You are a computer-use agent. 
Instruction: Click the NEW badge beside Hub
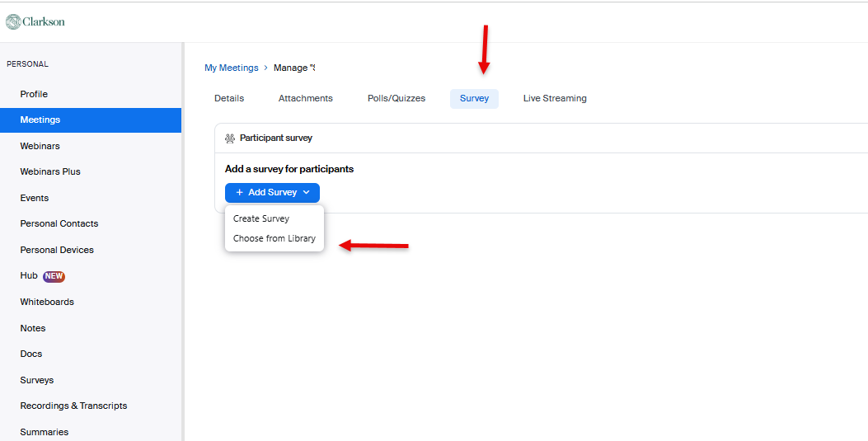(54, 276)
